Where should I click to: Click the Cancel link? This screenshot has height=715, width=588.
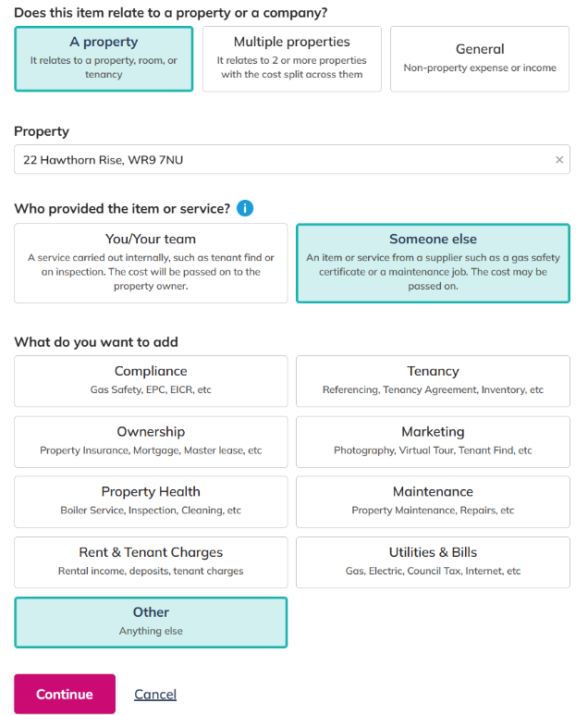click(x=155, y=694)
